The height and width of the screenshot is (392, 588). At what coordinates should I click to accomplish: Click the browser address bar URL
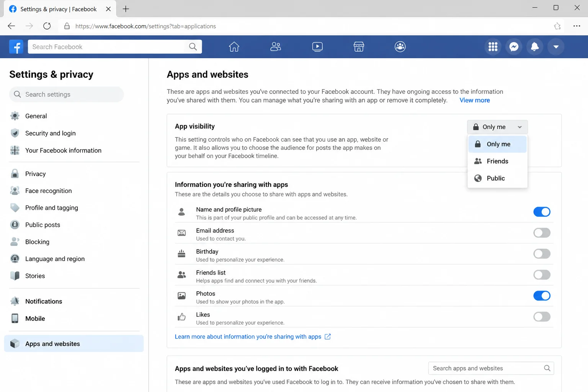(x=145, y=26)
